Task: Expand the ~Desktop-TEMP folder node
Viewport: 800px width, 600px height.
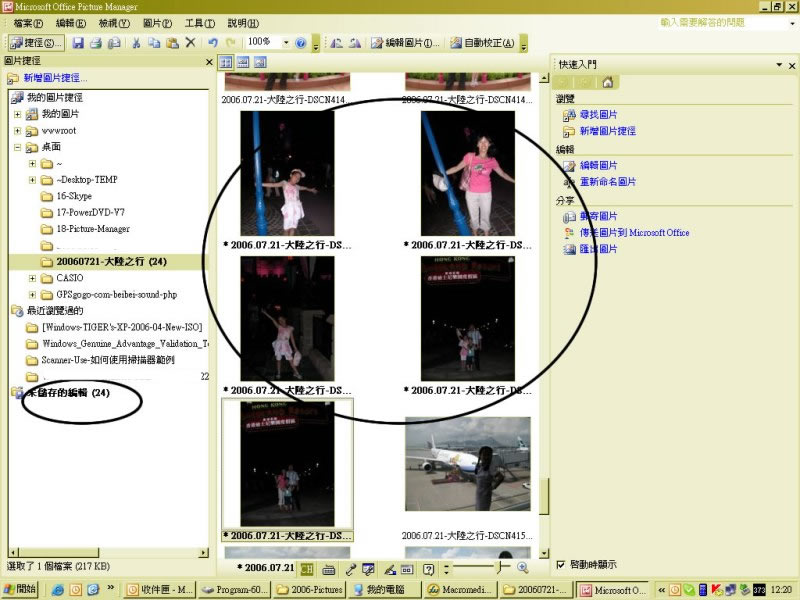Action: point(32,180)
